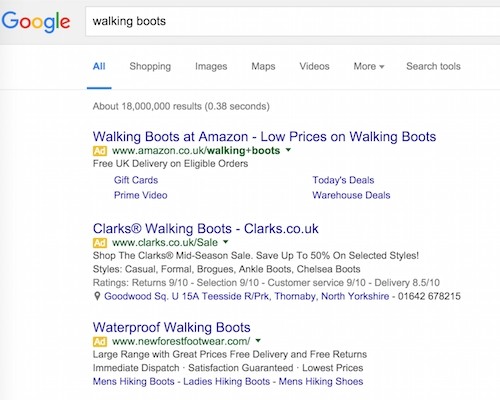Click the Google logo
Image resolution: width=500 pixels, height=400 pixels.
click(x=36, y=22)
